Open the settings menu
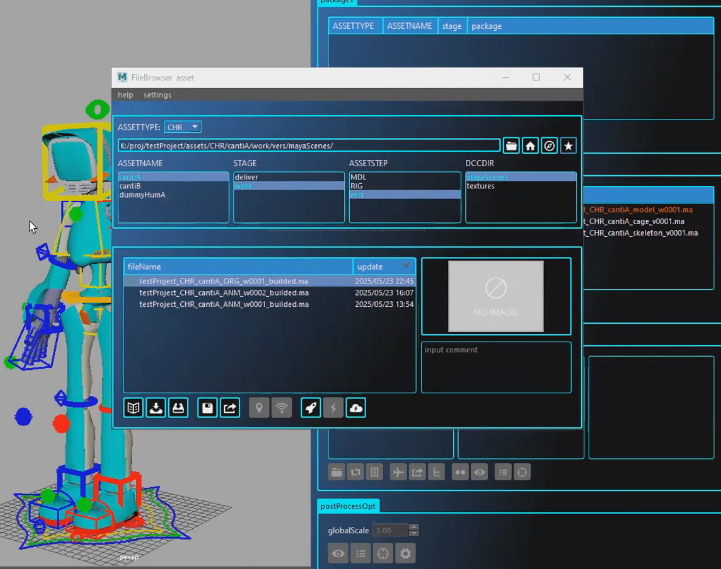 pyautogui.click(x=157, y=95)
